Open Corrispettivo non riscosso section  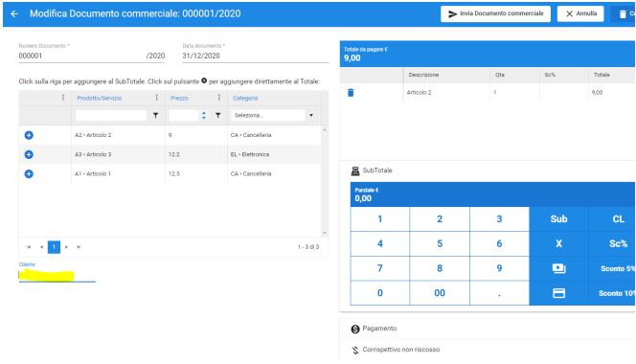pos(488,350)
